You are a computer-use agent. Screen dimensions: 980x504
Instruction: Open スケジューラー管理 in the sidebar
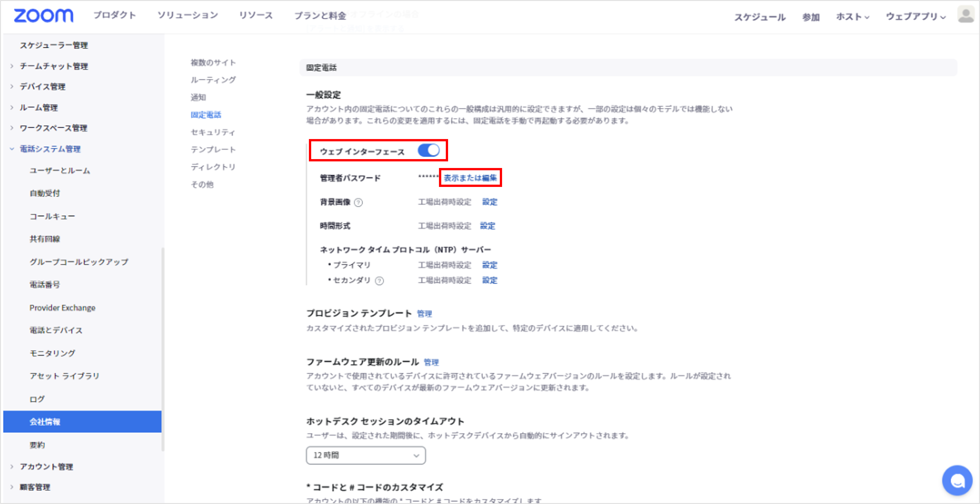54,45
